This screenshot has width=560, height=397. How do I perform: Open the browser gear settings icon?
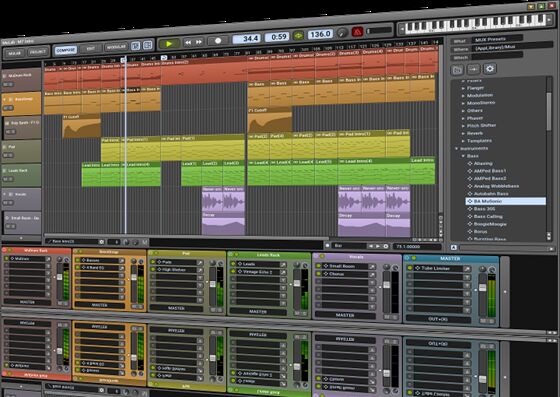point(490,69)
